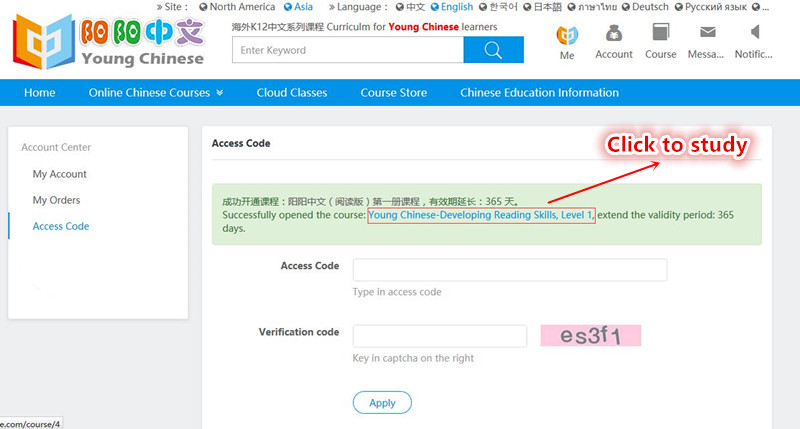Click the Young Chinese logo
This screenshot has height=429, width=800.
pyautogui.click(x=108, y=42)
